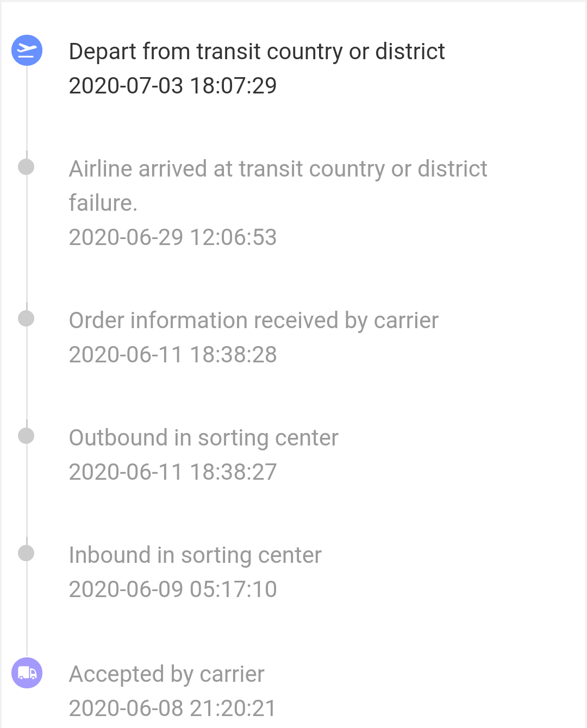Tap the timestamp 2020-06-11 18:38:28
The height and width of the screenshot is (728, 587).
tap(173, 355)
